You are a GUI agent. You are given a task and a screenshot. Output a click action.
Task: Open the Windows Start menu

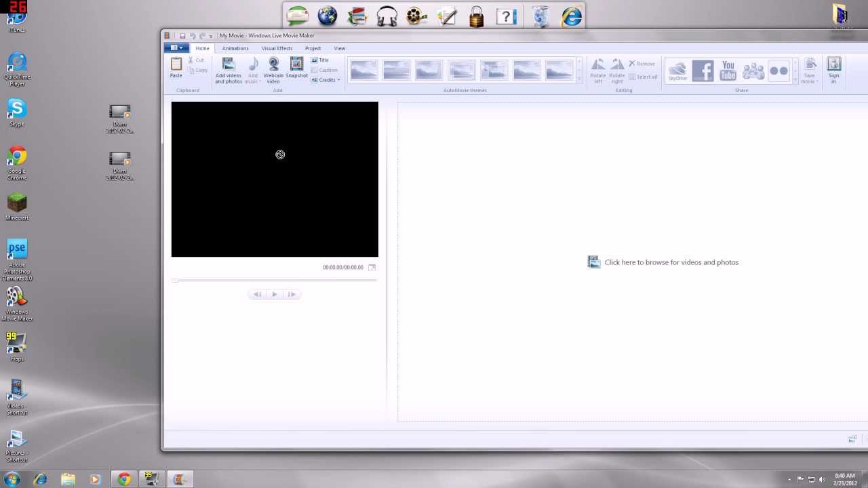[x=12, y=479]
